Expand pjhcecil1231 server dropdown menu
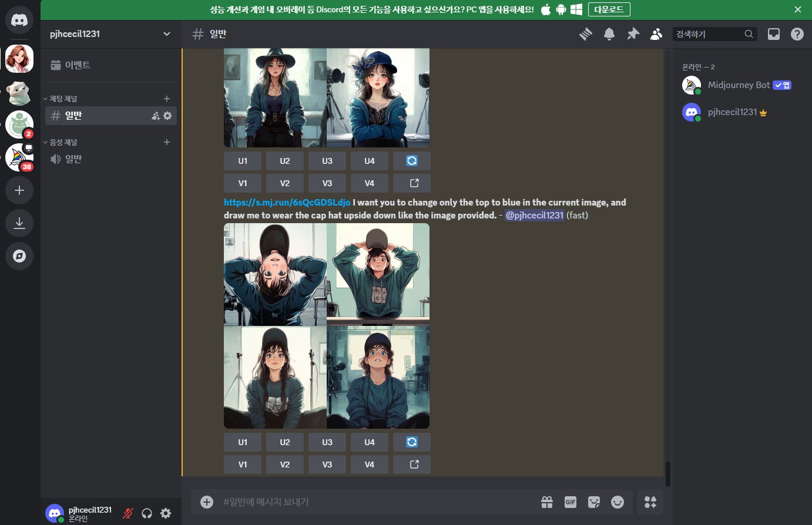 click(166, 34)
